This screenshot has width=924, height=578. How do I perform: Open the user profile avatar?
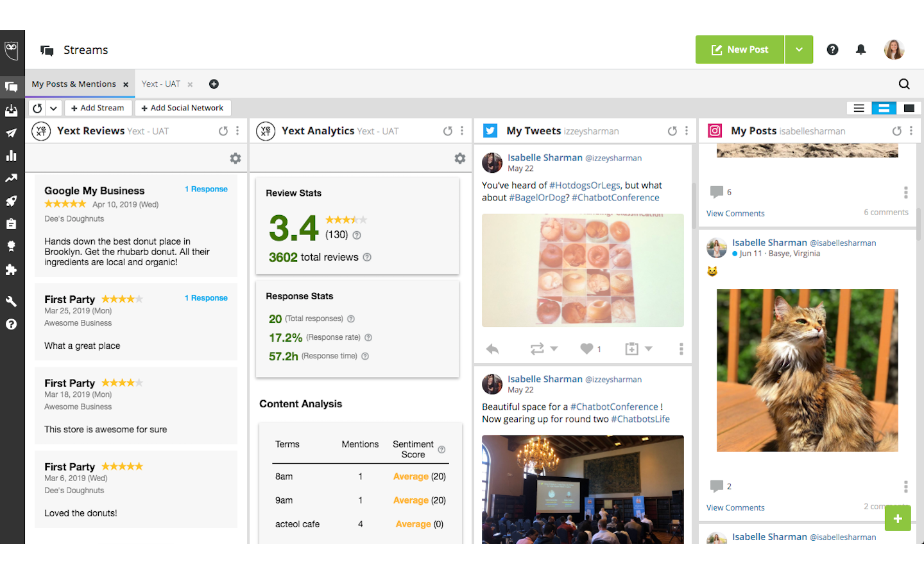coord(894,49)
